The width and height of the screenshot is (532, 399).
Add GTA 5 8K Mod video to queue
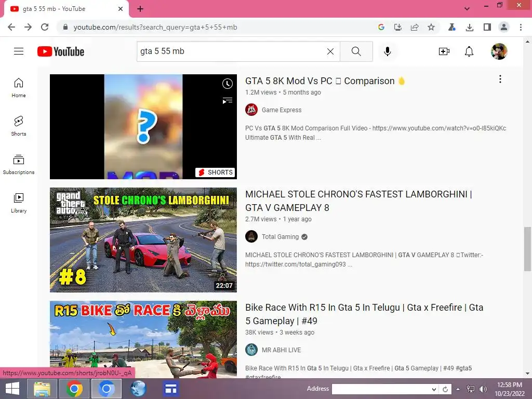tap(228, 100)
